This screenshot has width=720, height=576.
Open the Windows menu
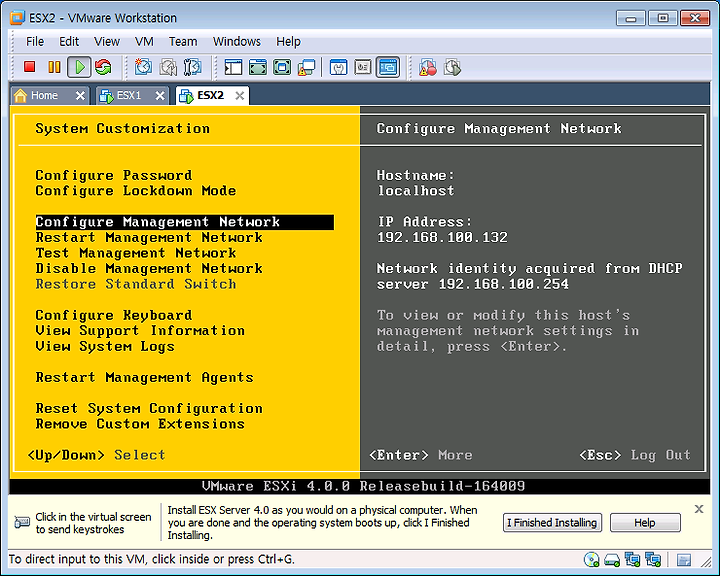point(236,41)
